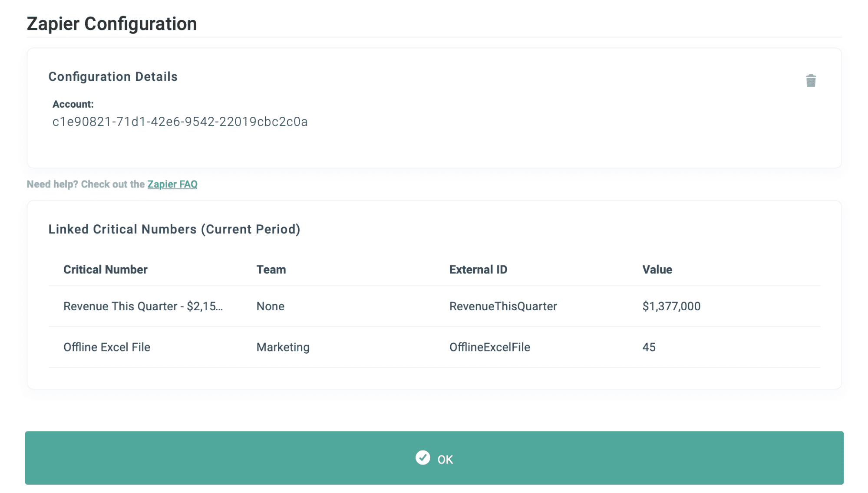The image size is (868, 493).
Task: Click the None team cell
Action: pyautogui.click(x=271, y=306)
